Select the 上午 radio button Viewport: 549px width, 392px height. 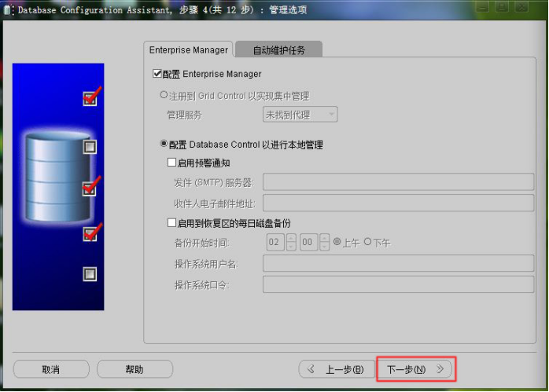(x=337, y=242)
